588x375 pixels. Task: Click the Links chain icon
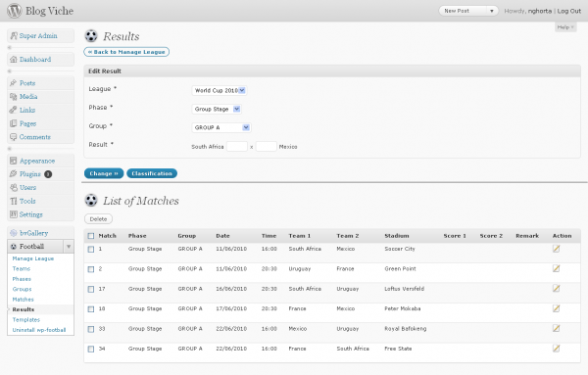[14, 110]
